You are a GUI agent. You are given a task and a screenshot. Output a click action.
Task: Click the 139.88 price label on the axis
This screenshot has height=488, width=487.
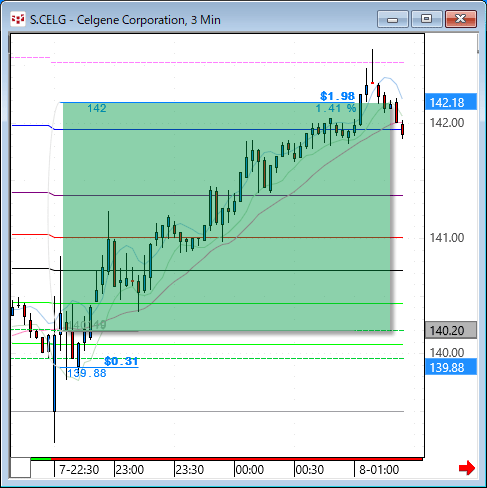pos(451,367)
